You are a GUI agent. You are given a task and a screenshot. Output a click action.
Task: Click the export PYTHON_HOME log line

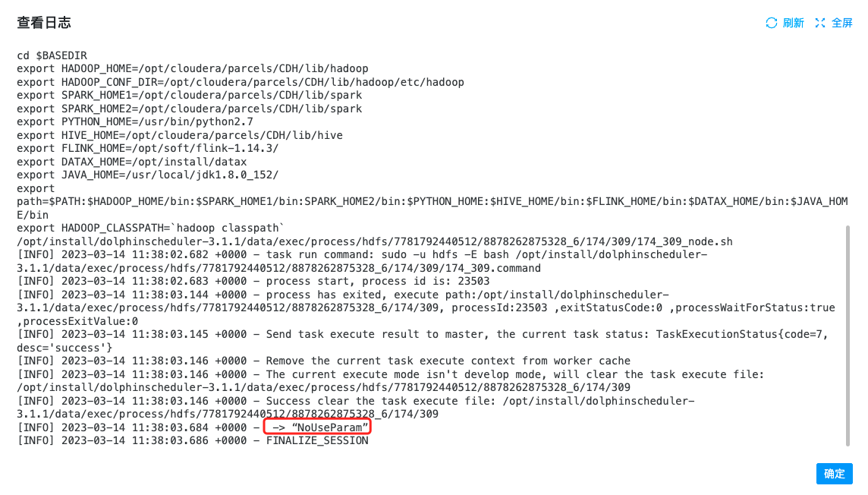(x=135, y=121)
